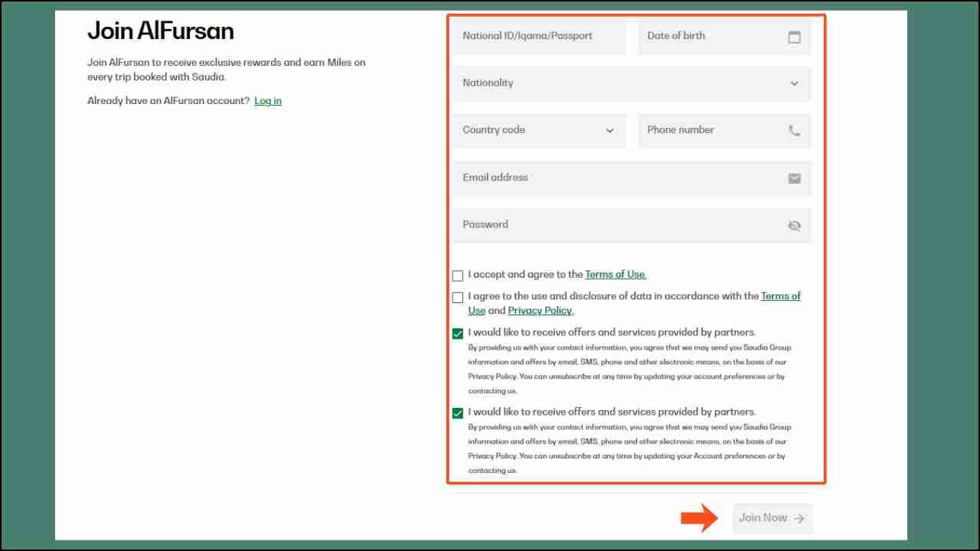
Task: Click the Log in link
Action: (267, 100)
